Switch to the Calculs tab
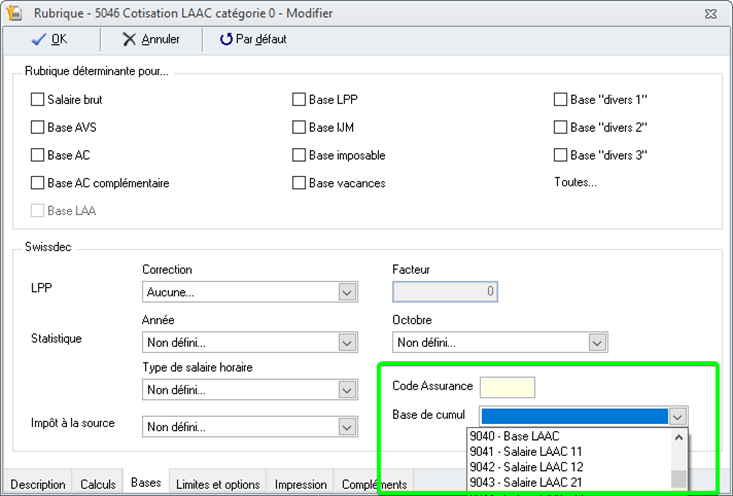Screen dimensions: 733x496 (97, 484)
